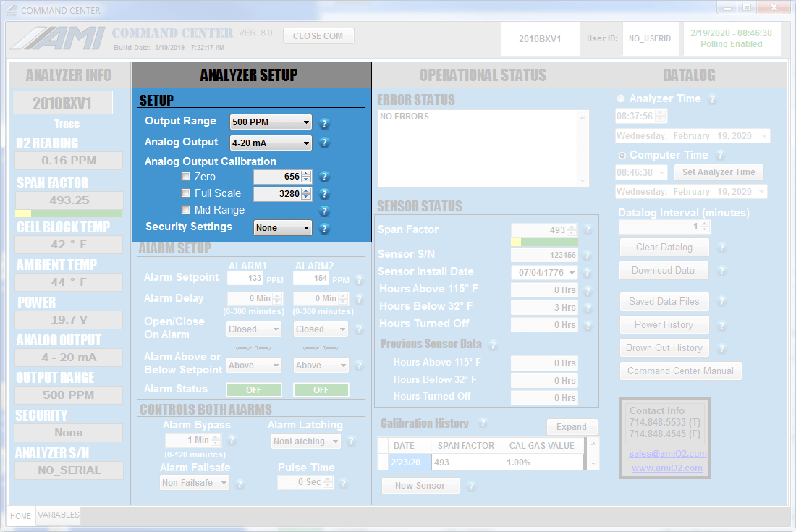Open help for Pulse Time
The width and height of the screenshot is (796, 532).
click(x=343, y=484)
